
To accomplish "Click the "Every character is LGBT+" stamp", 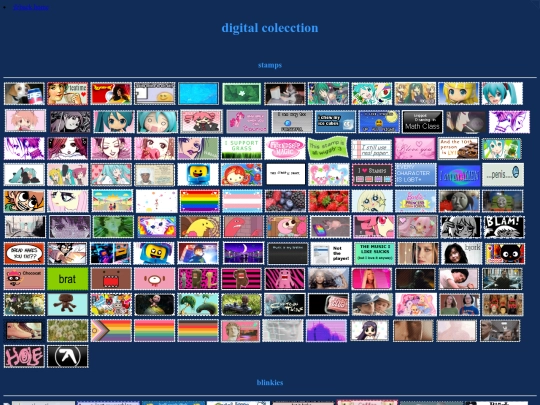I will point(415,175).
